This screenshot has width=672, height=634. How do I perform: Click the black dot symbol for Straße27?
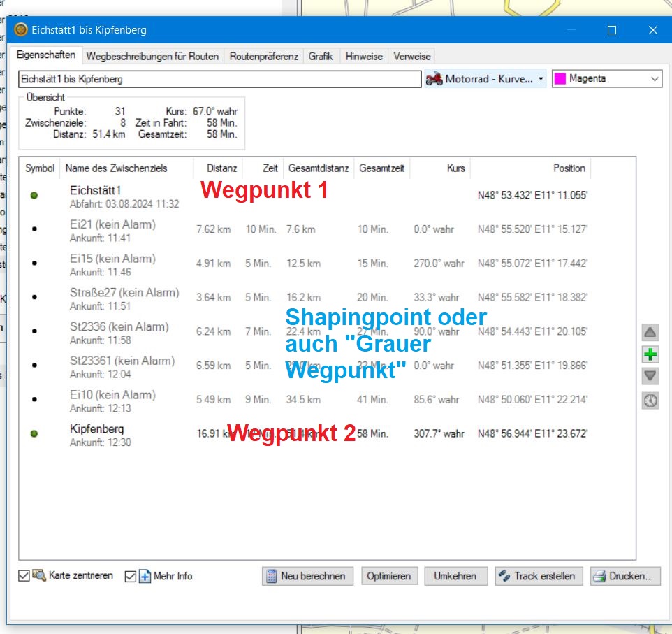34,297
